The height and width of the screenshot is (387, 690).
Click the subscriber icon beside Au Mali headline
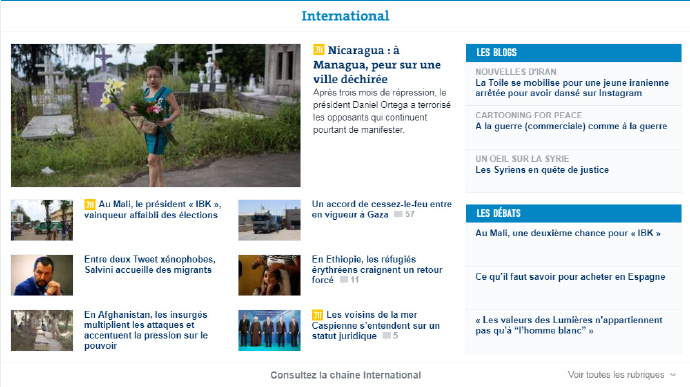(90, 204)
